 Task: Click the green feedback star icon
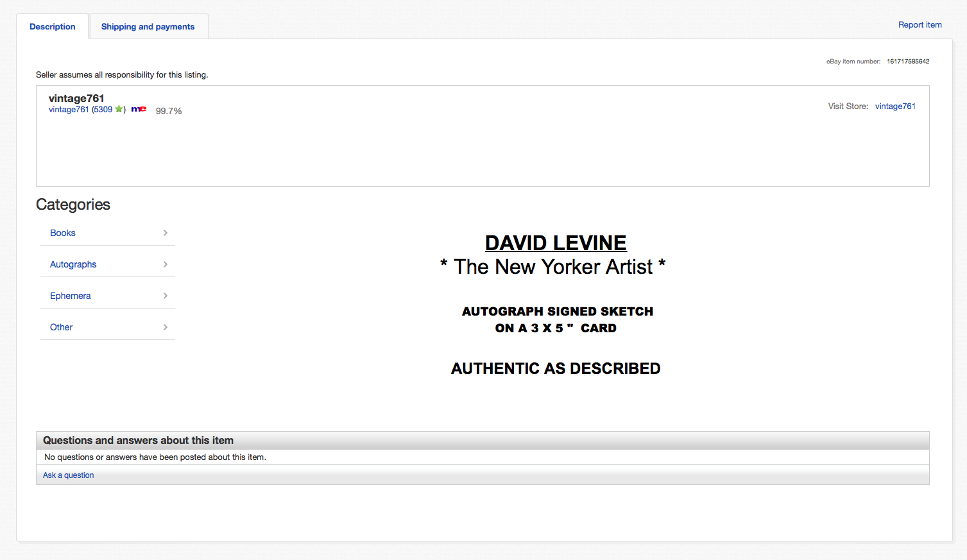[x=119, y=109]
